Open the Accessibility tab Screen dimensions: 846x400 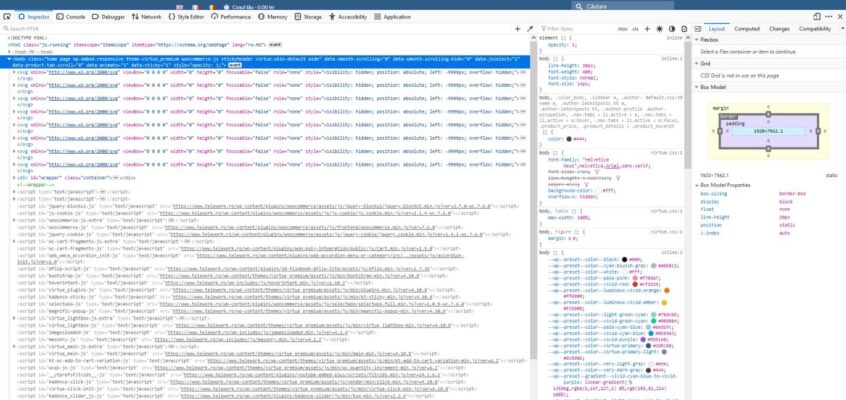347,17
